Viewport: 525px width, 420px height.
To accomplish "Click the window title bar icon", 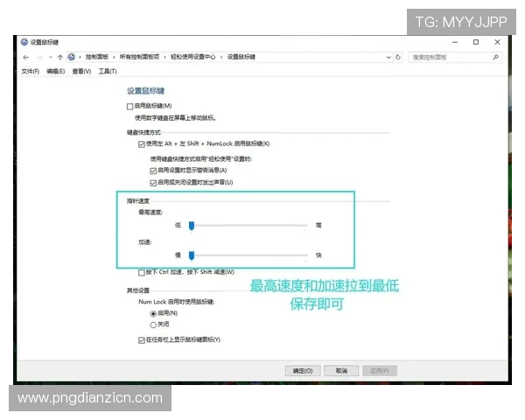I will click(x=24, y=42).
